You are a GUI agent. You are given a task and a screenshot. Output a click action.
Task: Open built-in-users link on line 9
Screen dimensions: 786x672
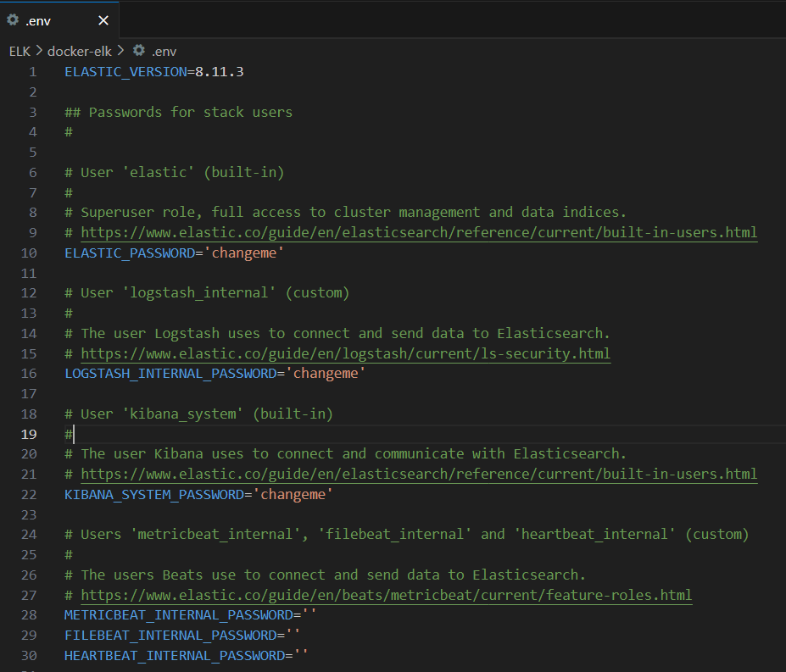(419, 232)
